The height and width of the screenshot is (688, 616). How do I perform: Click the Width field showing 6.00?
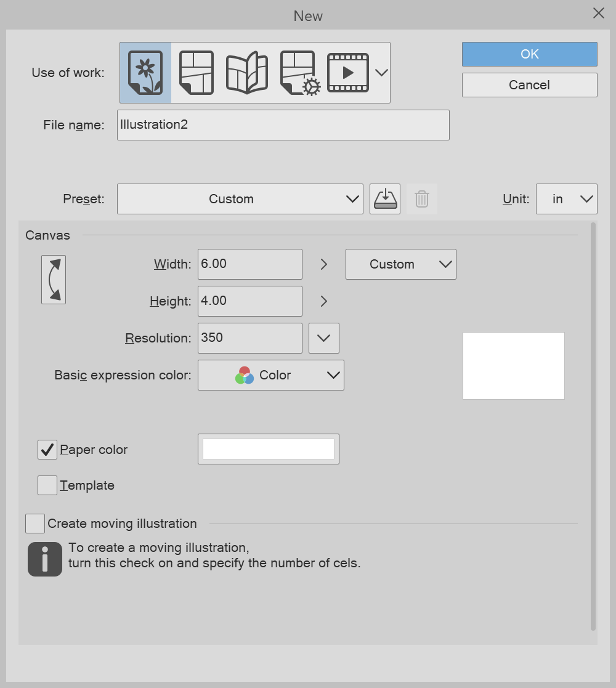click(249, 264)
